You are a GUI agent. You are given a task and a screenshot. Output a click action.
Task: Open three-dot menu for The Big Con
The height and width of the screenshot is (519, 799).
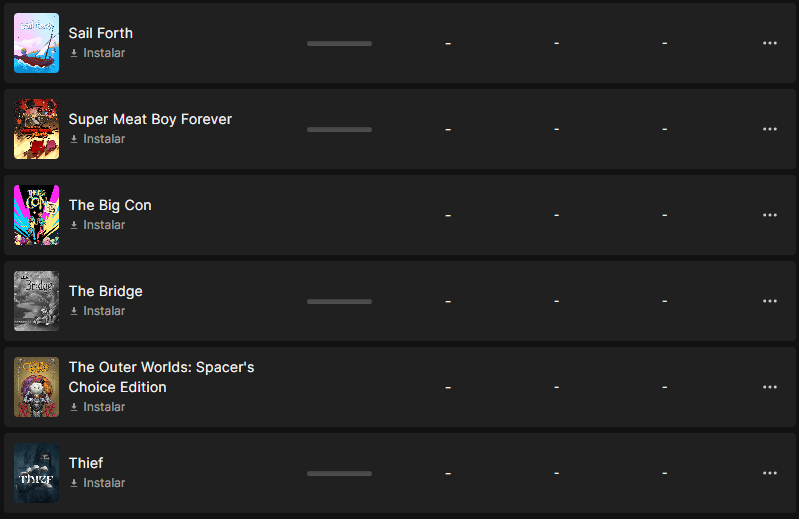769,215
